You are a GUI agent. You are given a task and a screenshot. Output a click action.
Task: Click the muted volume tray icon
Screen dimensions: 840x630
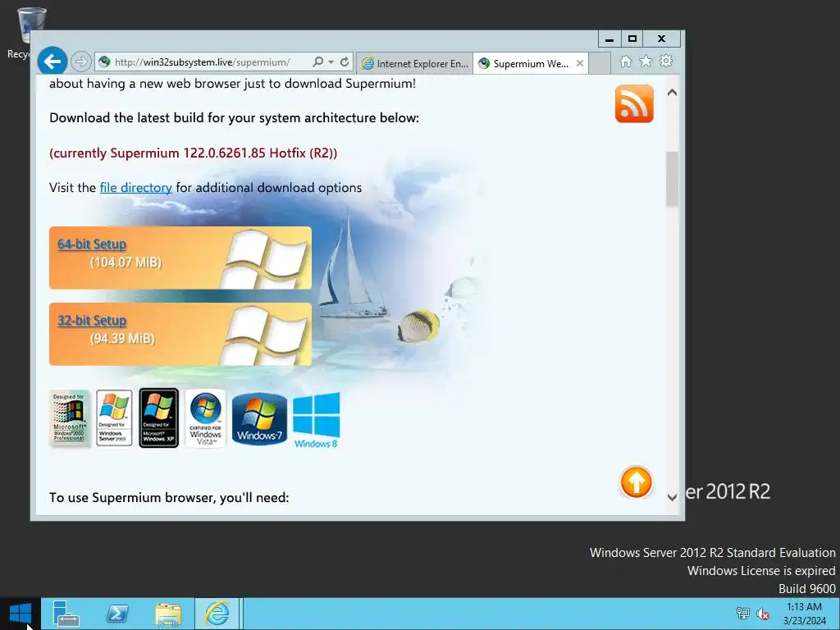pos(762,614)
